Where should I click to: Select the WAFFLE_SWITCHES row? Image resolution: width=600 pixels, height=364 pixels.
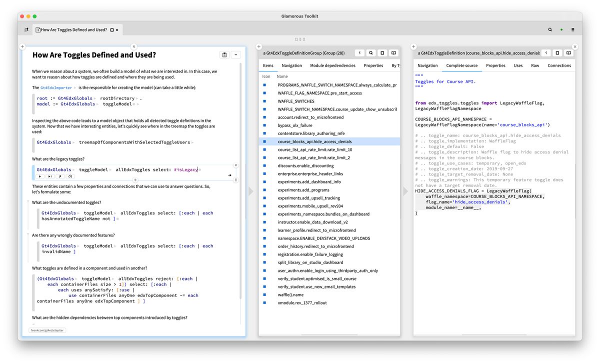pyautogui.click(x=329, y=101)
